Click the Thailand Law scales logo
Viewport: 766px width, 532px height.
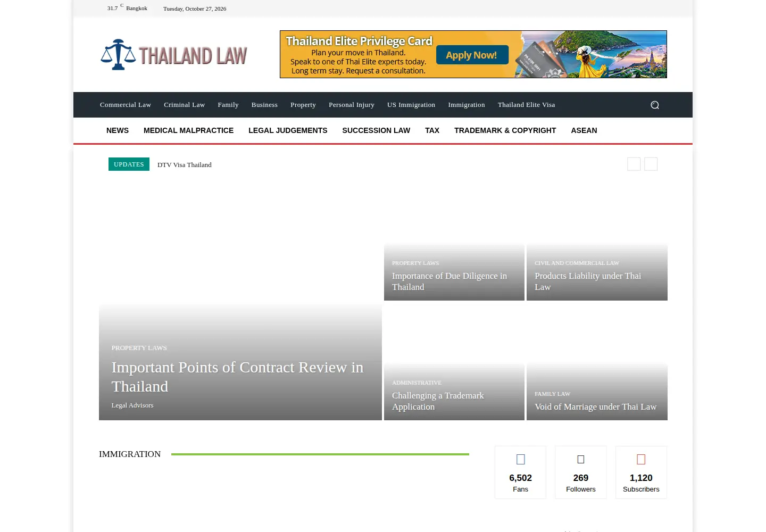pyautogui.click(x=174, y=55)
